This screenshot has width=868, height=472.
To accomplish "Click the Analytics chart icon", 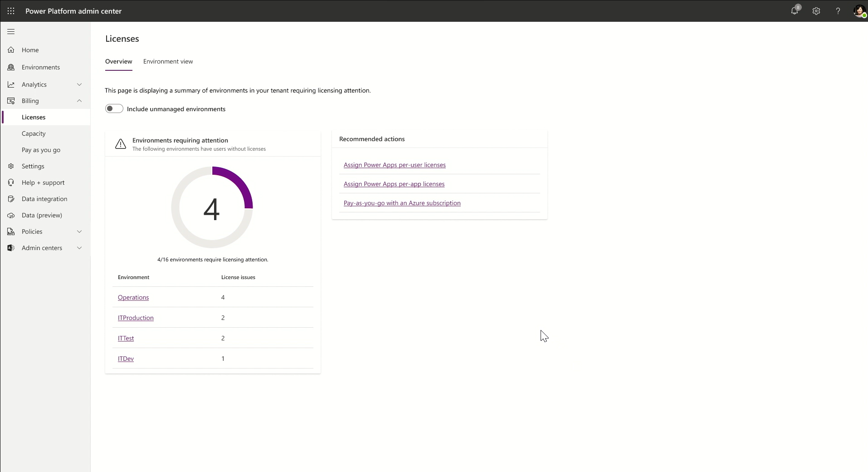I will [x=11, y=84].
